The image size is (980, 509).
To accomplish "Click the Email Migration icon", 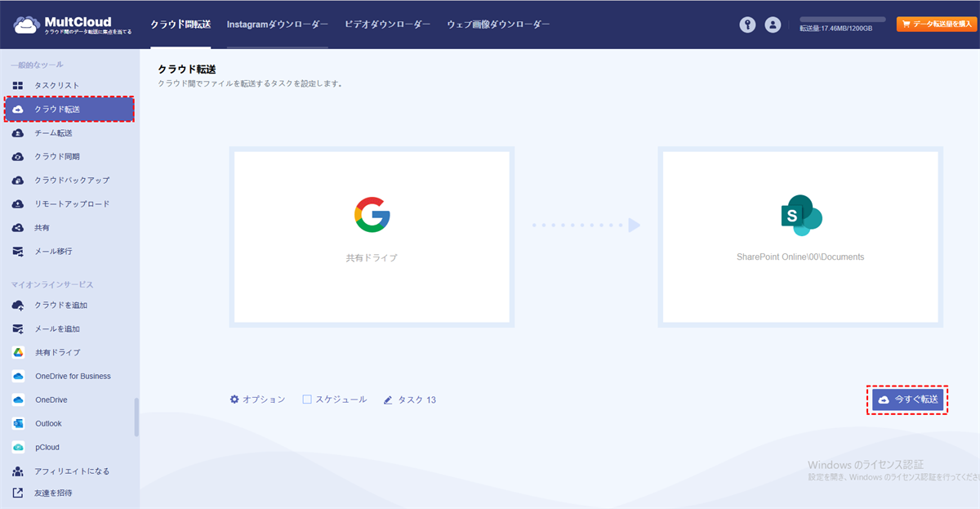I will [x=18, y=251].
